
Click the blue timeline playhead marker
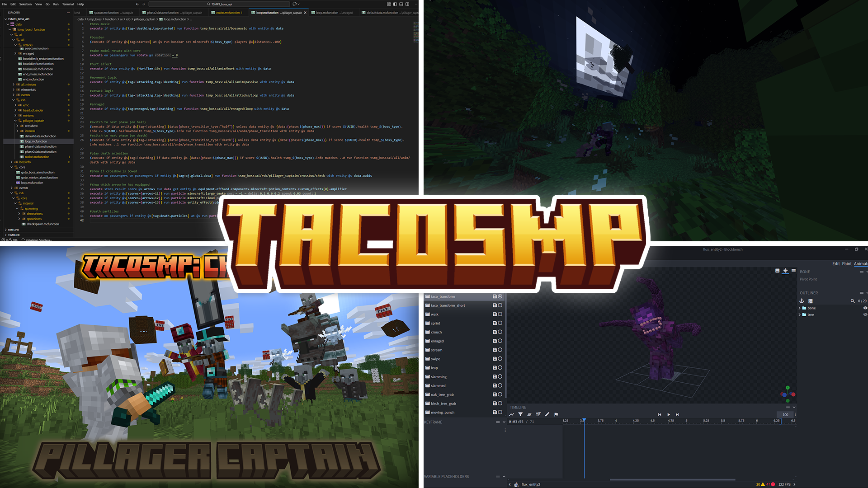pos(584,420)
